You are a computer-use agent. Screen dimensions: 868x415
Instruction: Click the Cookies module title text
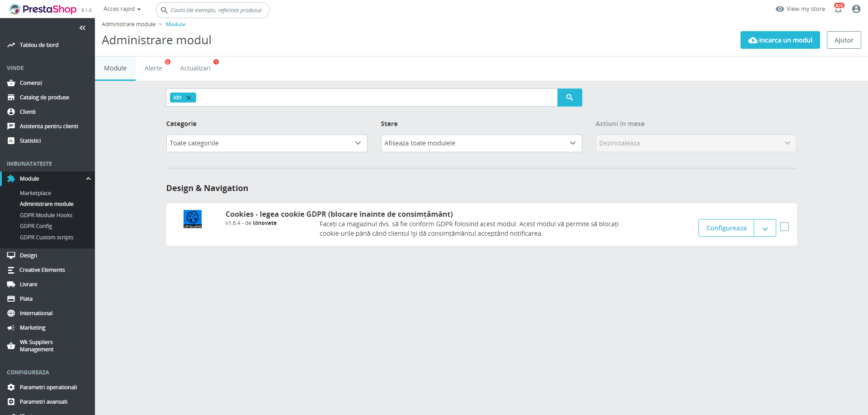click(x=339, y=214)
